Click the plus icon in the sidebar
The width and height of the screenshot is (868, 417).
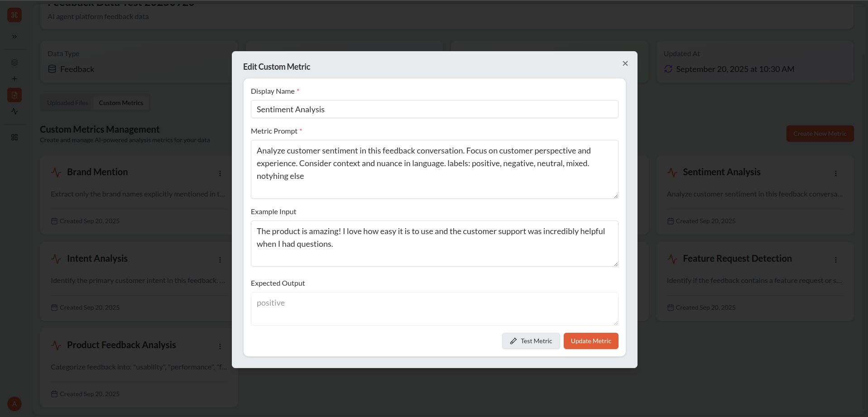pyautogui.click(x=14, y=78)
